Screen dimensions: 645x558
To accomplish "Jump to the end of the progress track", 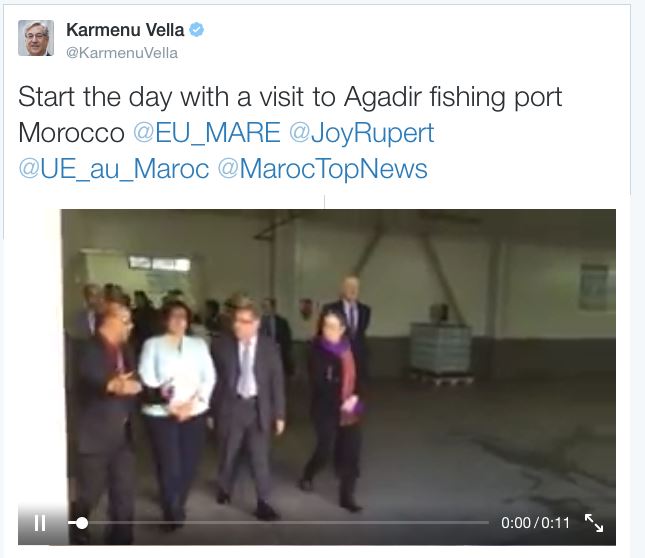I will tap(487, 523).
